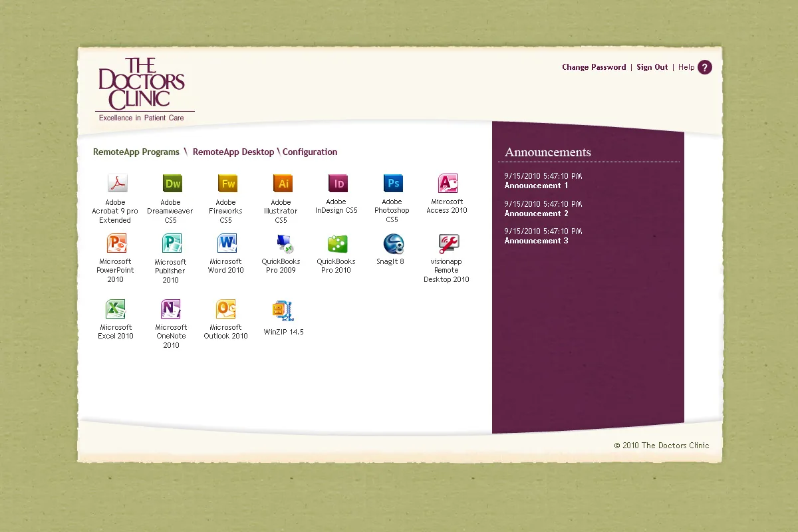Open Announcement 1 entry
798x532 pixels.
[x=537, y=186]
